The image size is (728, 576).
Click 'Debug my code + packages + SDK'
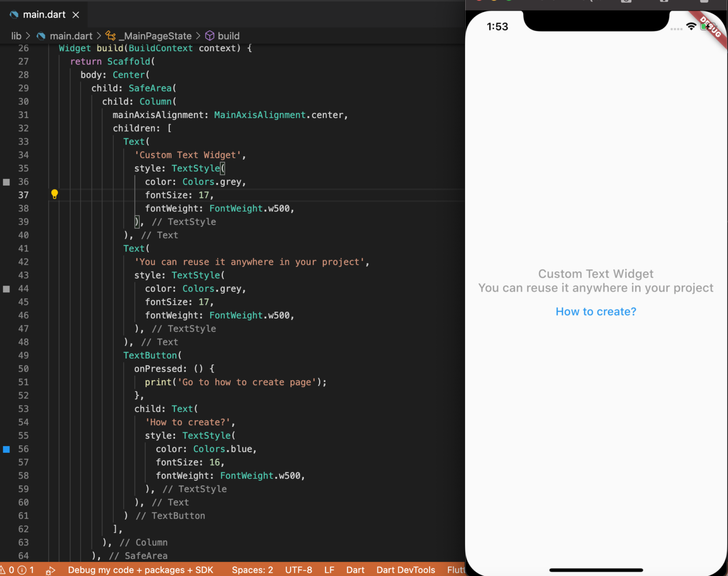click(x=140, y=570)
